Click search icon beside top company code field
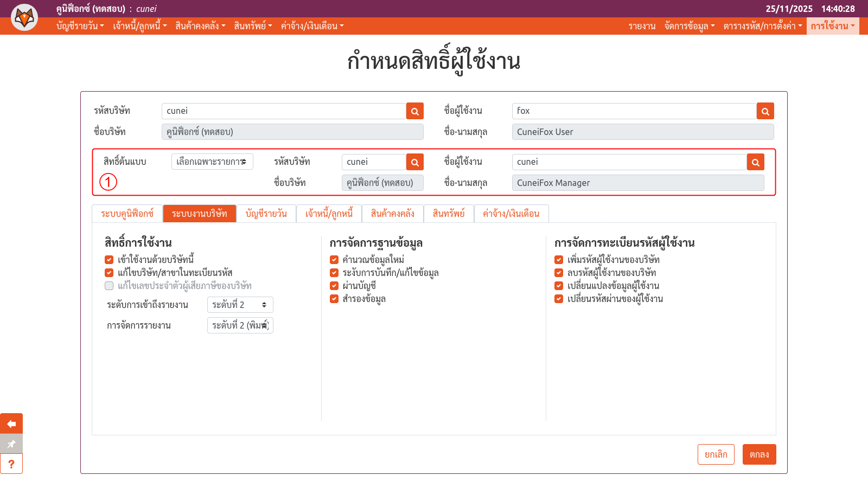 [415, 111]
